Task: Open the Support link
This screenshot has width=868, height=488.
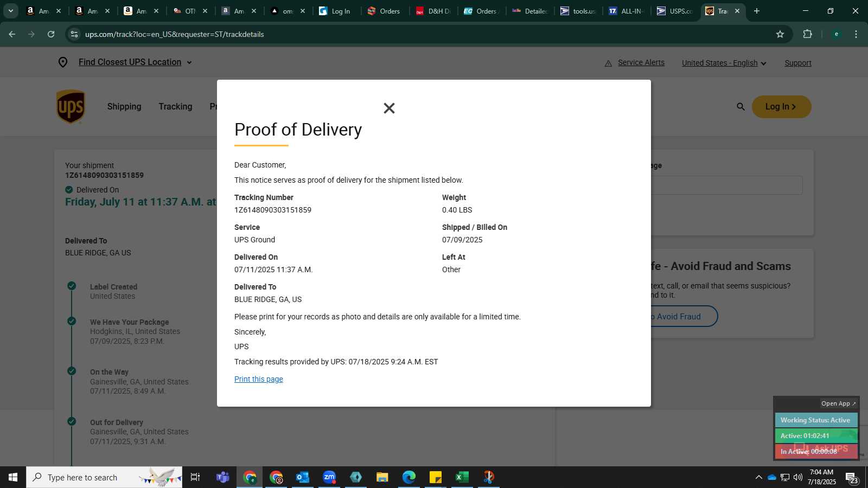Action: [x=798, y=63]
